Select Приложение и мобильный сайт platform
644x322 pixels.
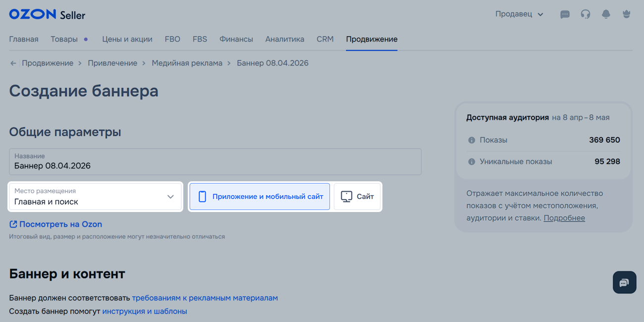(x=260, y=197)
